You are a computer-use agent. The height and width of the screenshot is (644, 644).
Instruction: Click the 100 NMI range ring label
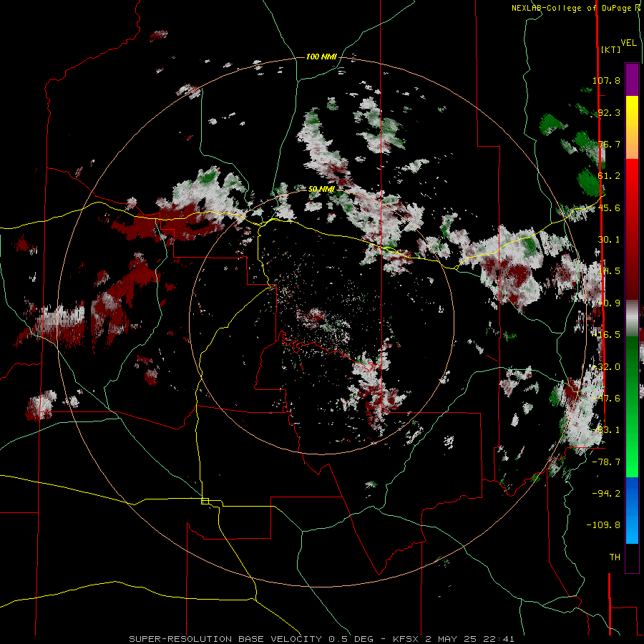(x=321, y=57)
